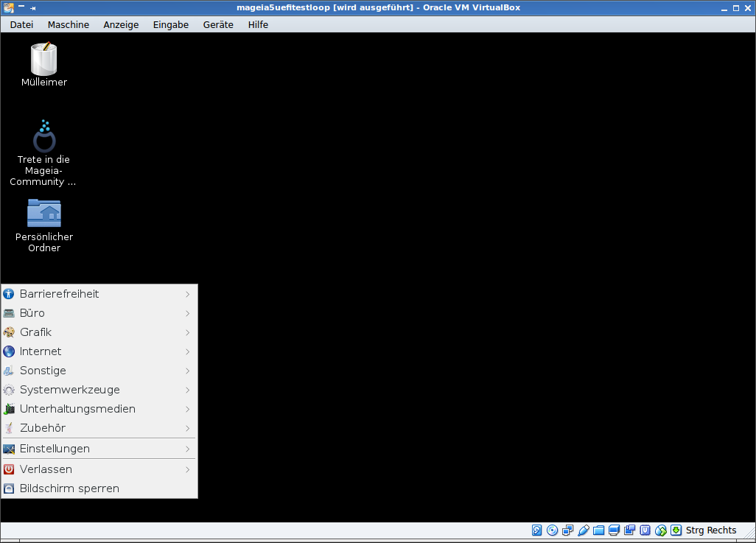
Task: Click the display monitor status icon
Action: 614,530
